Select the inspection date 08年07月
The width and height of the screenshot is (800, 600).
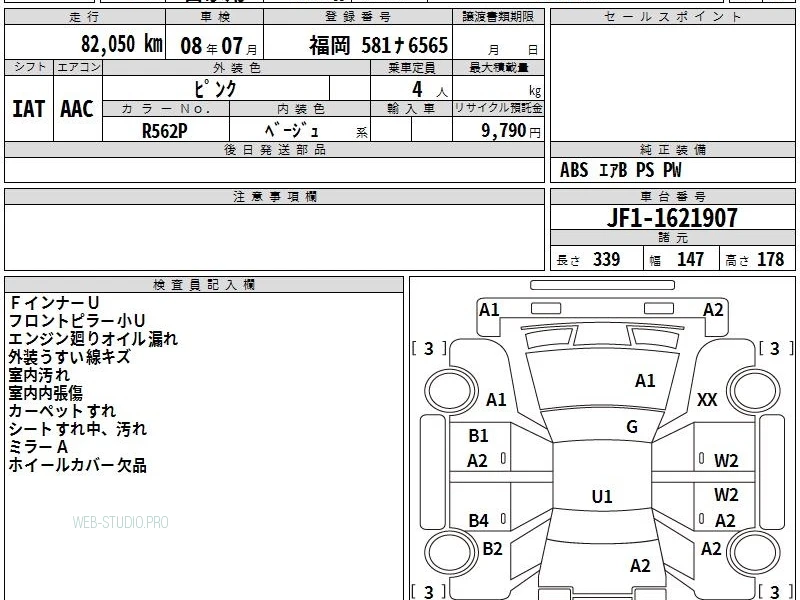219,46
